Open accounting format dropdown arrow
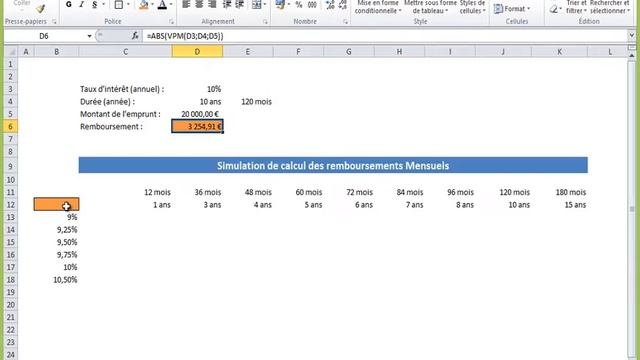This screenshot has height=360, width=640. tap(289, 4)
